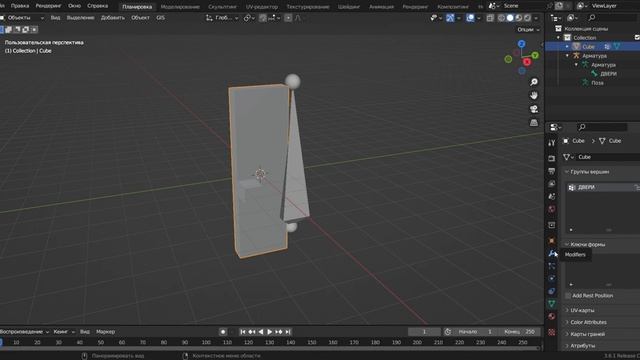Select ДВЕРИ vertex group in list
The image size is (640, 360).
tap(602, 187)
